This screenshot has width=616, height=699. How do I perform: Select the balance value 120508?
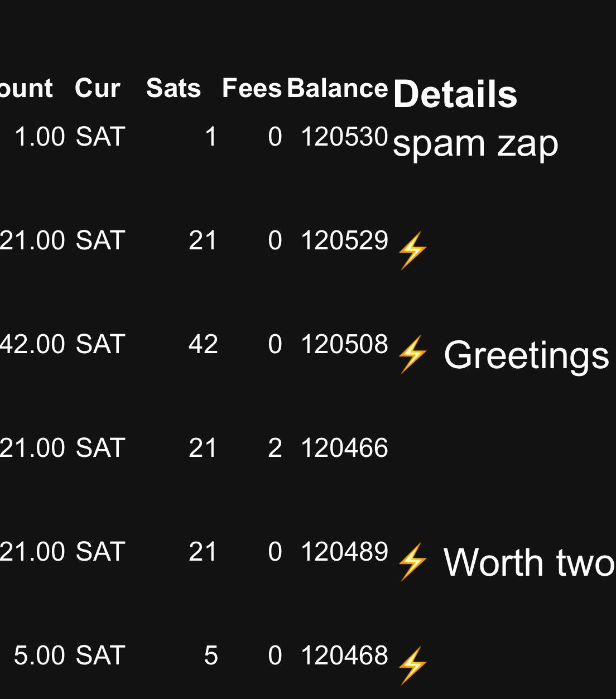click(x=344, y=344)
